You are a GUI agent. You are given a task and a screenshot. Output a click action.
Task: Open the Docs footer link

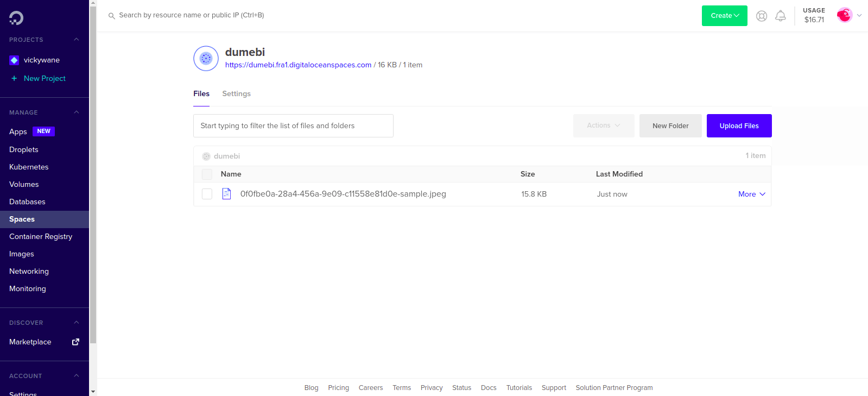(x=489, y=388)
